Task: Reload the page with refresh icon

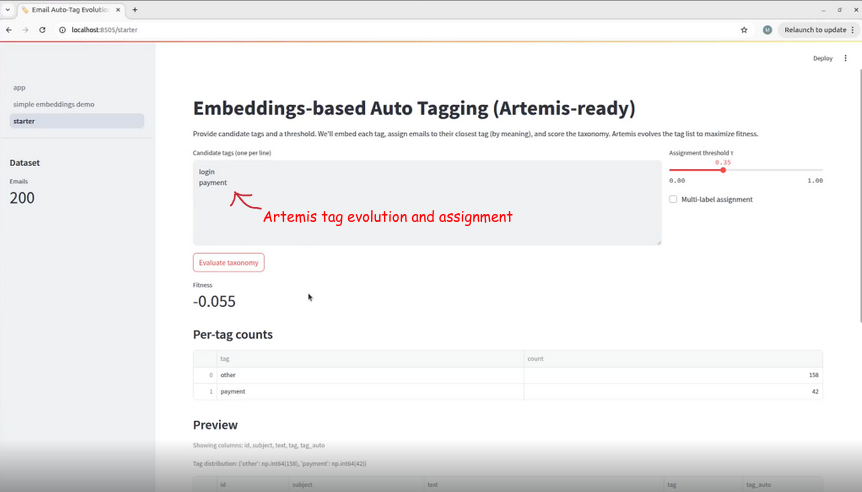Action: click(x=42, y=30)
